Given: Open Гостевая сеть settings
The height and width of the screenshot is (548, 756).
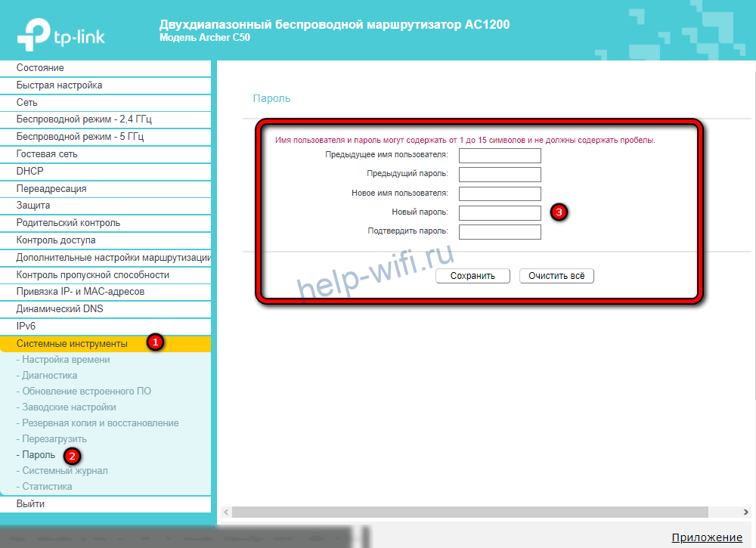Looking at the screenshot, I should click(105, 154).
